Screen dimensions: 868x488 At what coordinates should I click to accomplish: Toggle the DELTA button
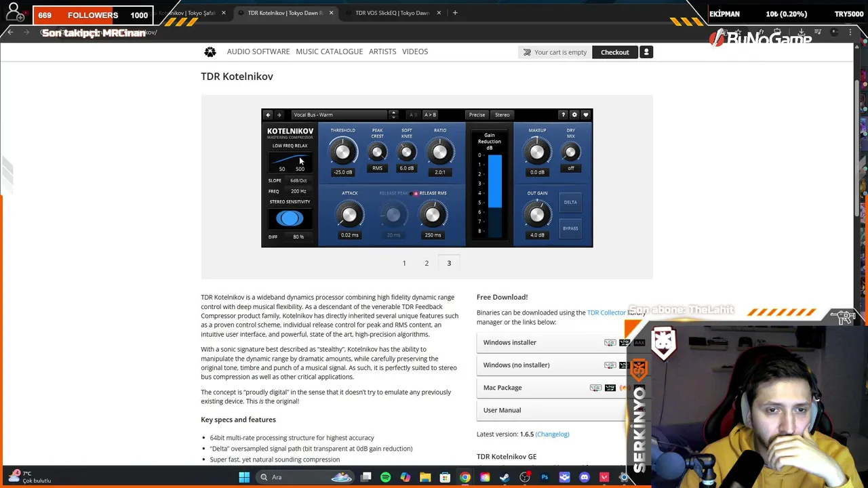point(570,202)
